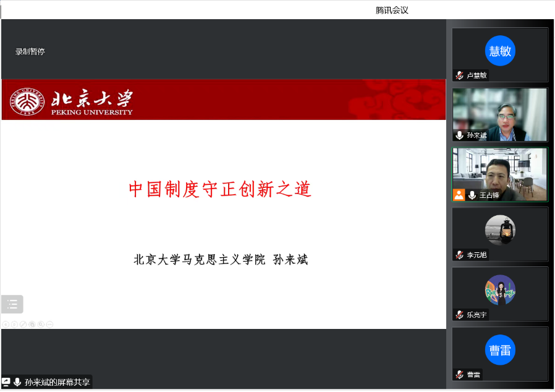This screenshot has width=555, height=392.
Task: Click the slideshow zoom magnifier icon
Action: pyautogui.click(x=41, y=324)
